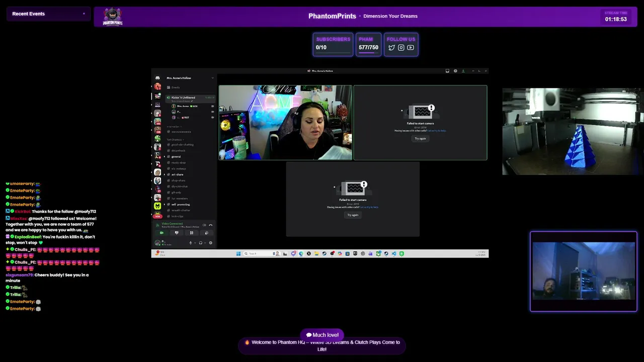Mute the microphone in Discord
This screenshot has width=644, height=362.
(190, 243)
